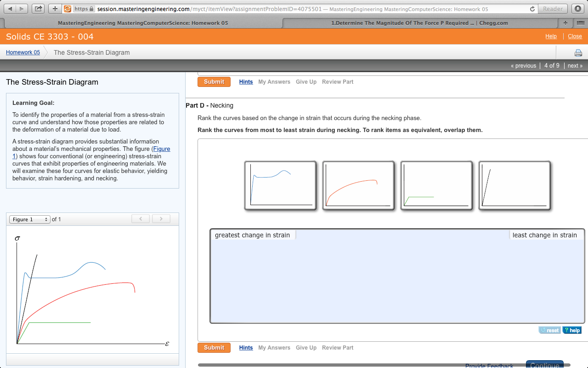Viewport: 588px width, 368px height.
Task: Go back using Safari's back arrow
Action: pyautogui.click(x=10, y=8)
